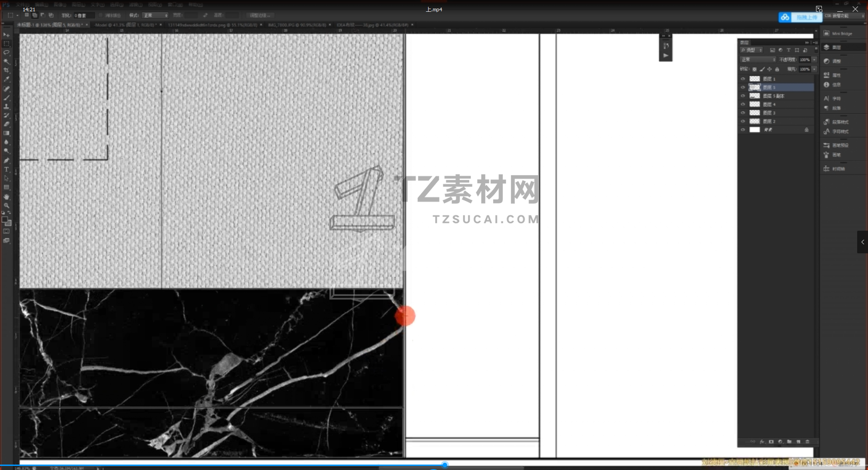Select the Brush tool
The image size is (868, 470).
point(6,98)
